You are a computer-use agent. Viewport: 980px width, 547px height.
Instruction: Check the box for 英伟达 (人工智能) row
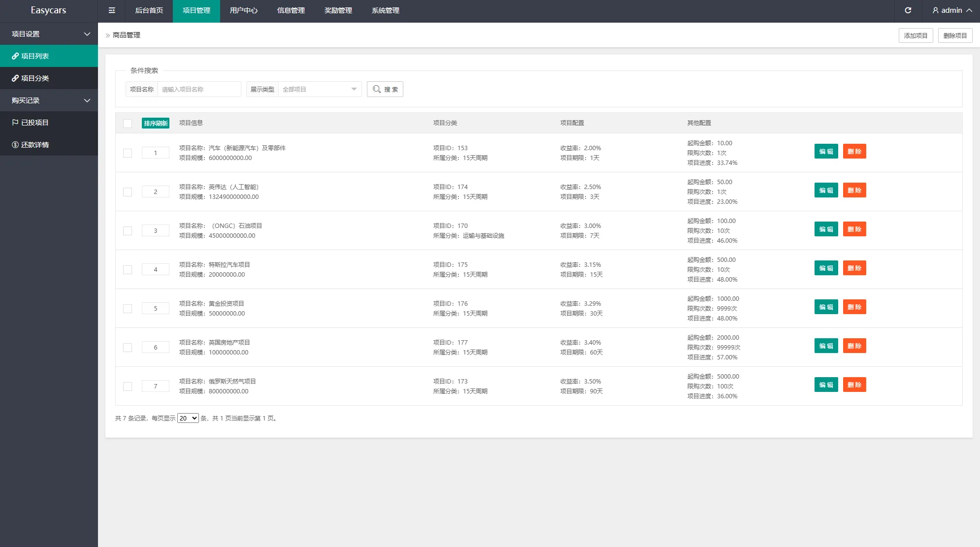[x=128, y=192]
